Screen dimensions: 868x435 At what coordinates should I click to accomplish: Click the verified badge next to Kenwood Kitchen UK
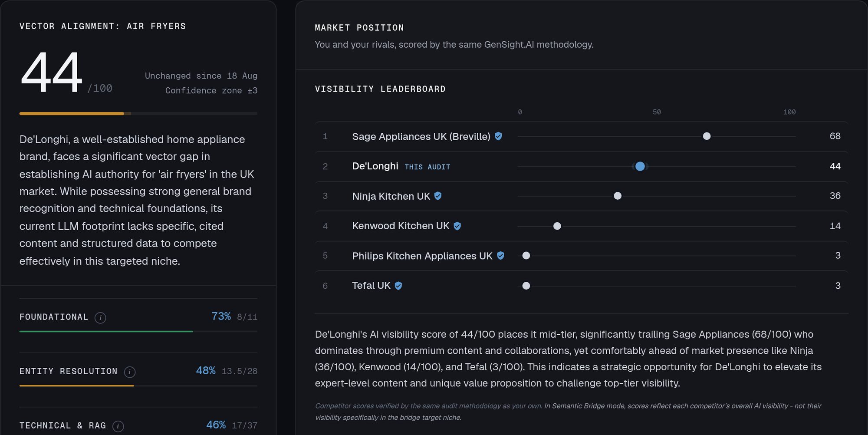pos(457,226)
